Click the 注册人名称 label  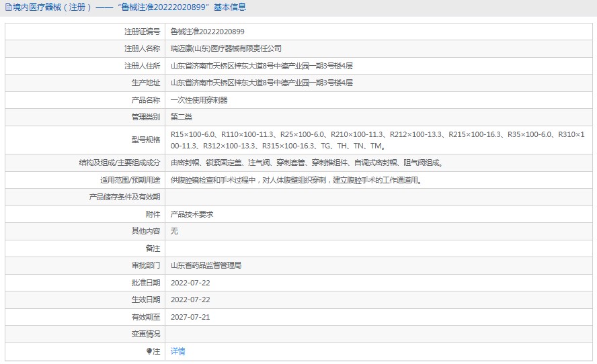tap(143, 48)
